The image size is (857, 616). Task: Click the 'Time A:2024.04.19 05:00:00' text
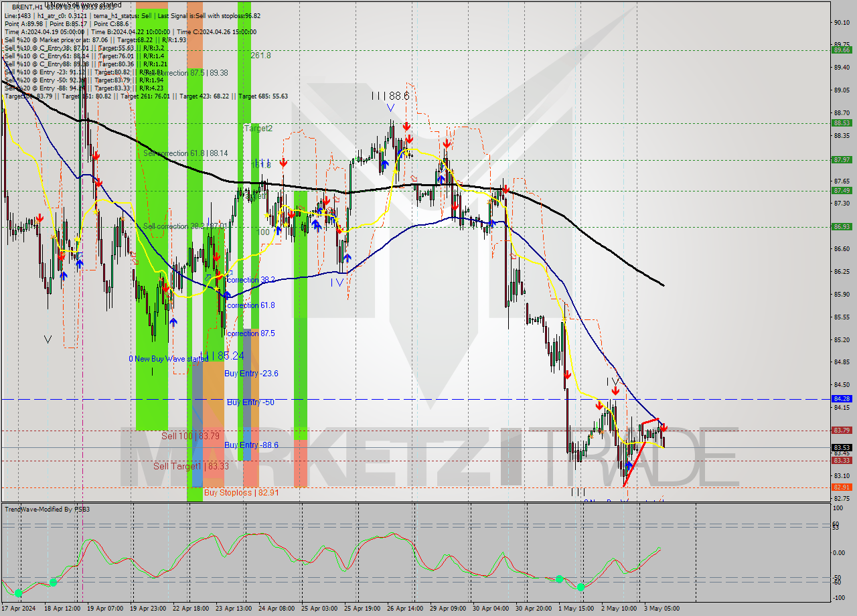tap(44, 31)
